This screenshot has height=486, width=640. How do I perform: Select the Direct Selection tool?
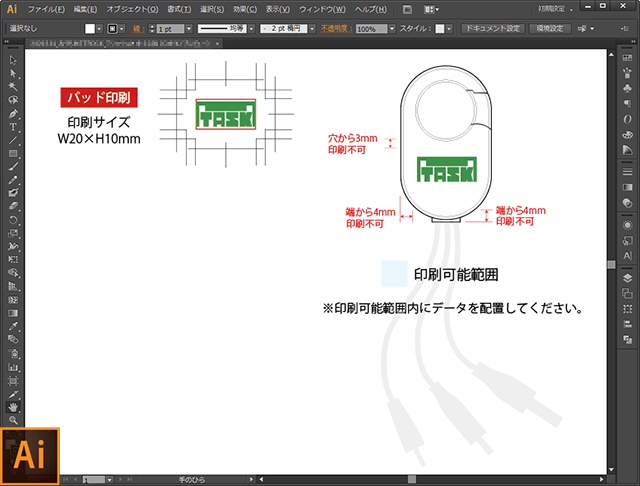13,73
